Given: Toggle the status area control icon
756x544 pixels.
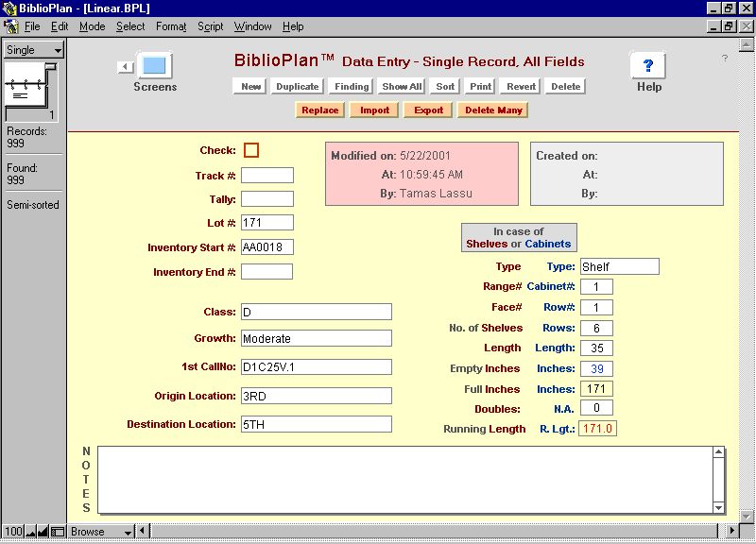Looking at the screenshot, I should coord(58,532).
